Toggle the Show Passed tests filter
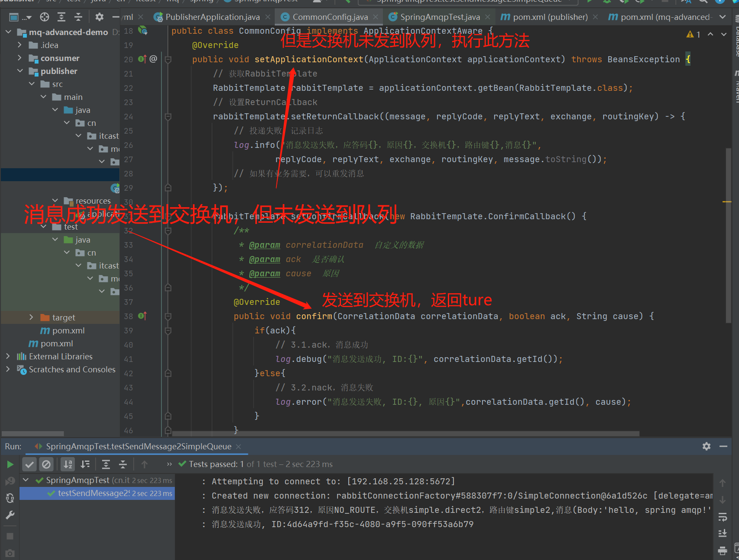The height and width of the screenshot is (560, 739). click(x=29, y=464)
